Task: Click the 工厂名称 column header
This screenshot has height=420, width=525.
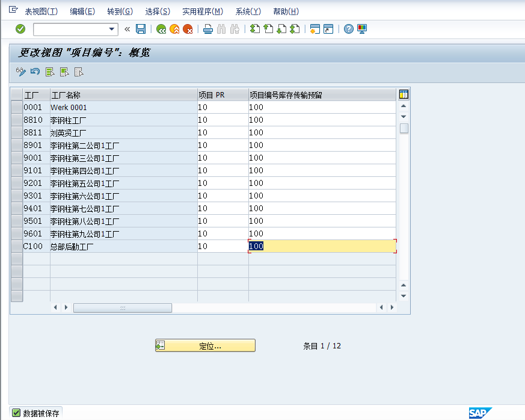Action: [x=124, y=95]
